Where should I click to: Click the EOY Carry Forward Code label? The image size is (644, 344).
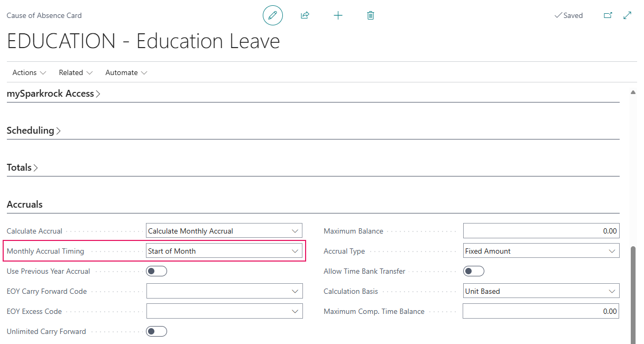click(x=47, y=291)
